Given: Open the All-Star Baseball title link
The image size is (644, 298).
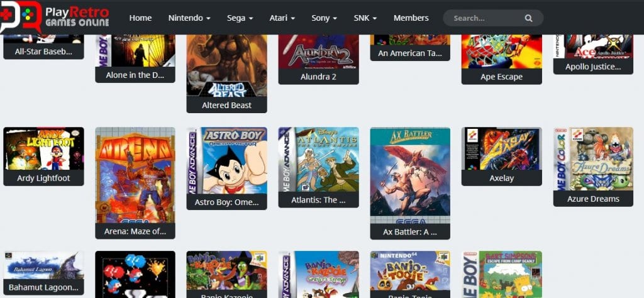Looking at the screenshot, I should tap(43, 52).
